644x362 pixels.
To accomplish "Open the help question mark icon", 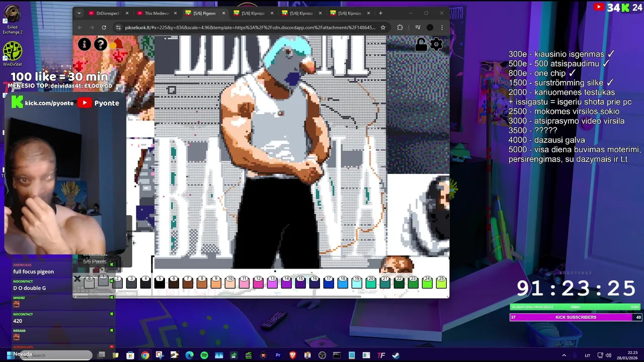I will coord(101,44).
